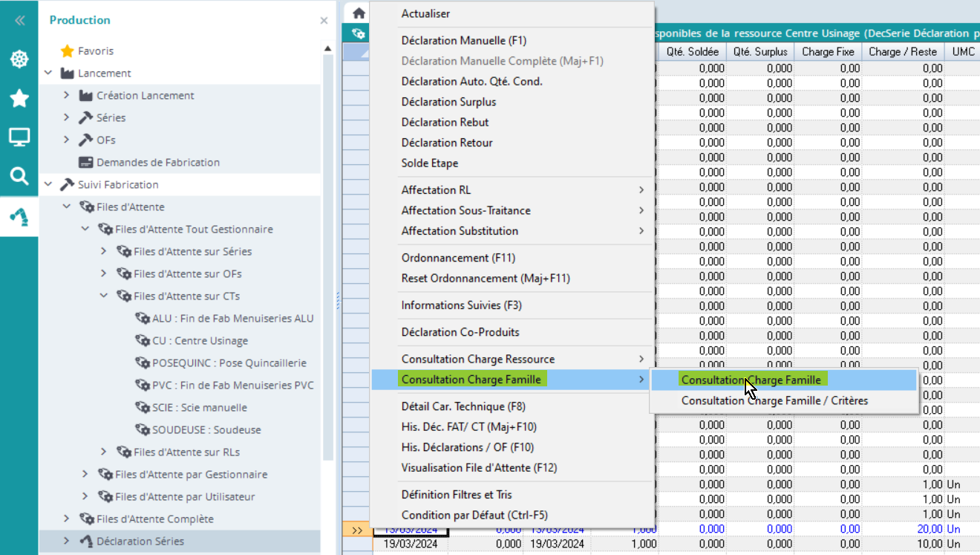The height and width of the screenshot is (555, 980).
Task: Click the home icon tab
Action: point(359,13)
